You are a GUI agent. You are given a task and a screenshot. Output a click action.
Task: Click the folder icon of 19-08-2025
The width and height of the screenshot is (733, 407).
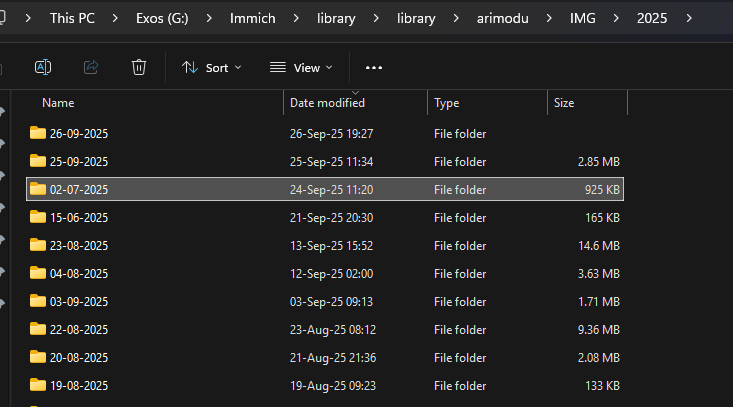[x=38, y=385]
